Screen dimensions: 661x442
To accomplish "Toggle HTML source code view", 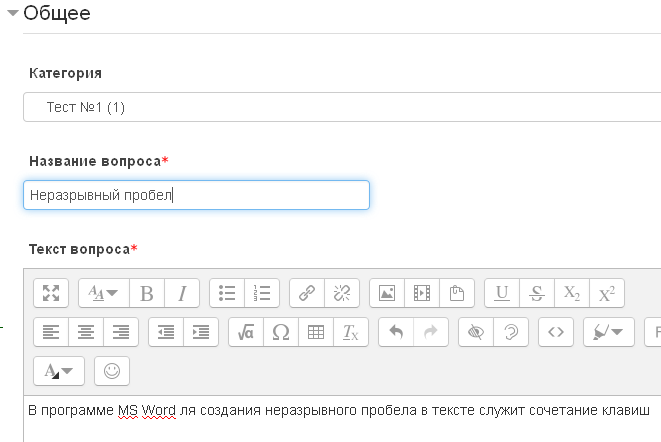I will click(556, 332).
